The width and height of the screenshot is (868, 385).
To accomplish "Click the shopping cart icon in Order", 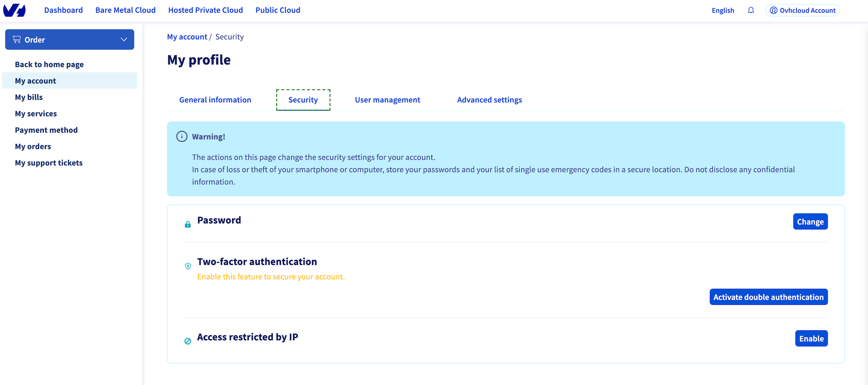I will click(17, 39).
